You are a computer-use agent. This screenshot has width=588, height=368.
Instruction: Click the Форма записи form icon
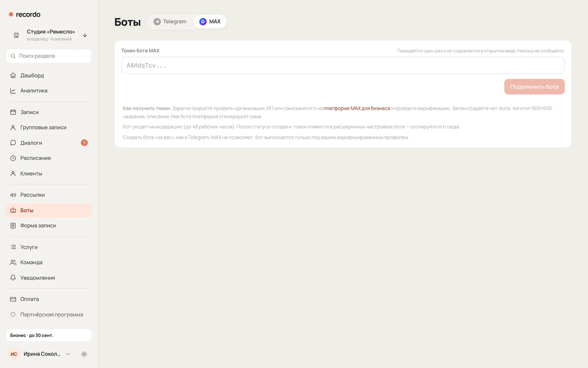click(13, 226)
